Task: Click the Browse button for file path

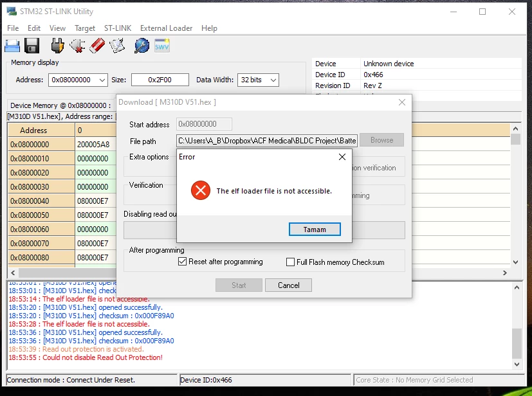Action: (381, 140)
